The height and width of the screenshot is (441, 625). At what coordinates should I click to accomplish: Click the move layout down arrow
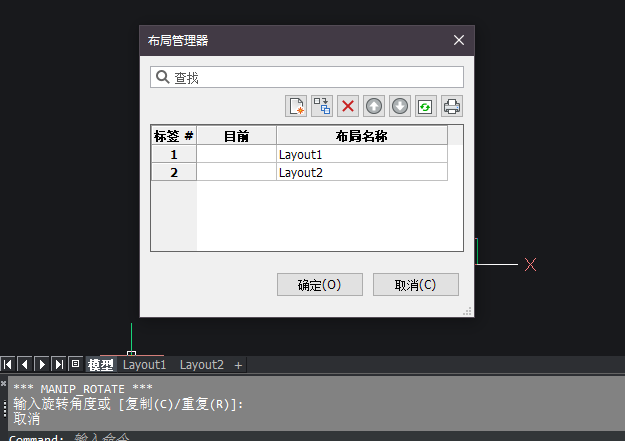coord(400,106)
